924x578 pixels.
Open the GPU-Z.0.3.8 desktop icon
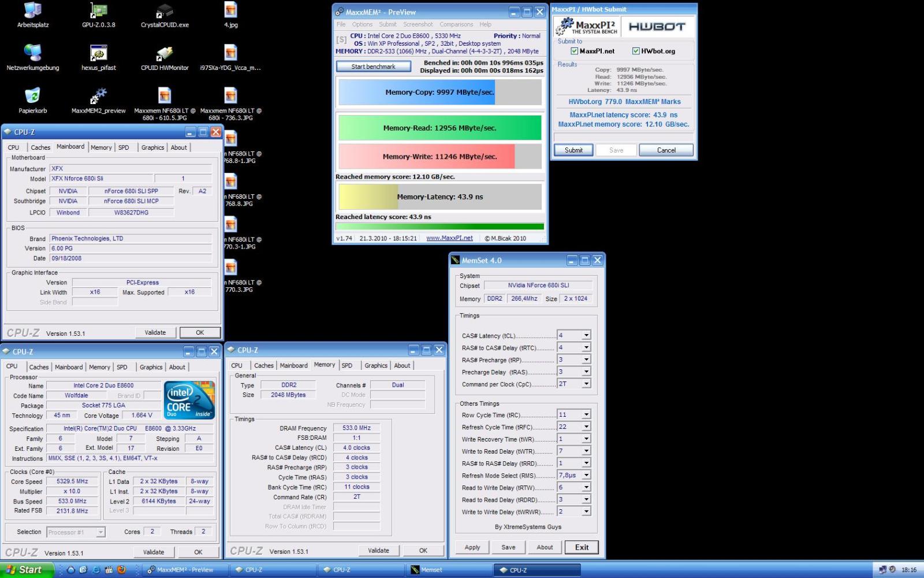pyautogui.click(x=99, y=15)
